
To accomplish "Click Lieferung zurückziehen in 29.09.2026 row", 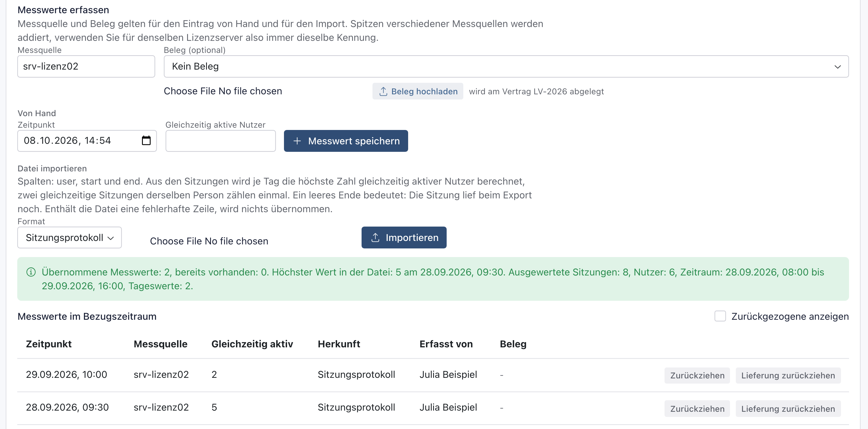I will (x=788, y=376).
